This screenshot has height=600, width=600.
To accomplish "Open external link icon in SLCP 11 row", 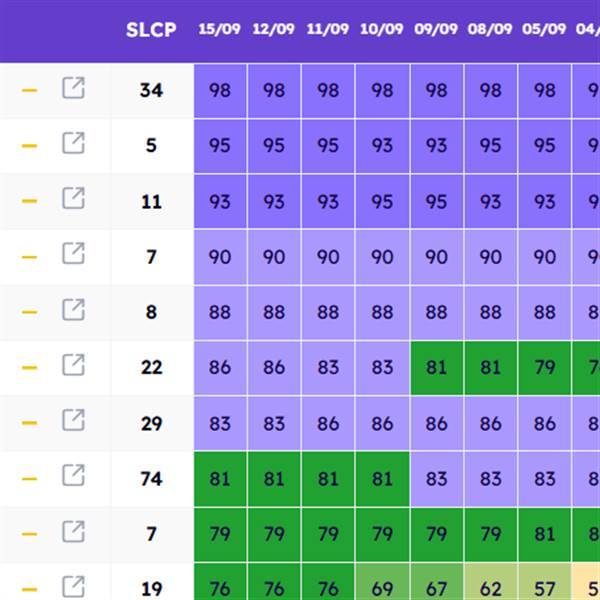I will click(73, 198).
